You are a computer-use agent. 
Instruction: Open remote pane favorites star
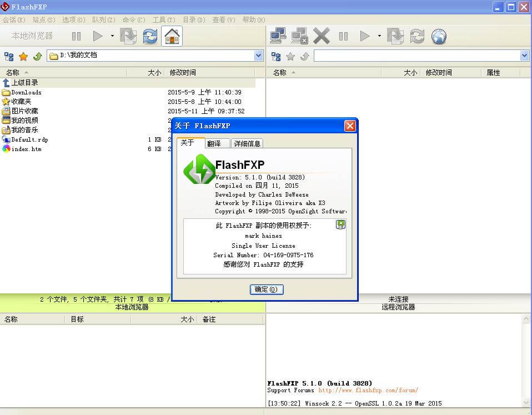click(290, 56)
